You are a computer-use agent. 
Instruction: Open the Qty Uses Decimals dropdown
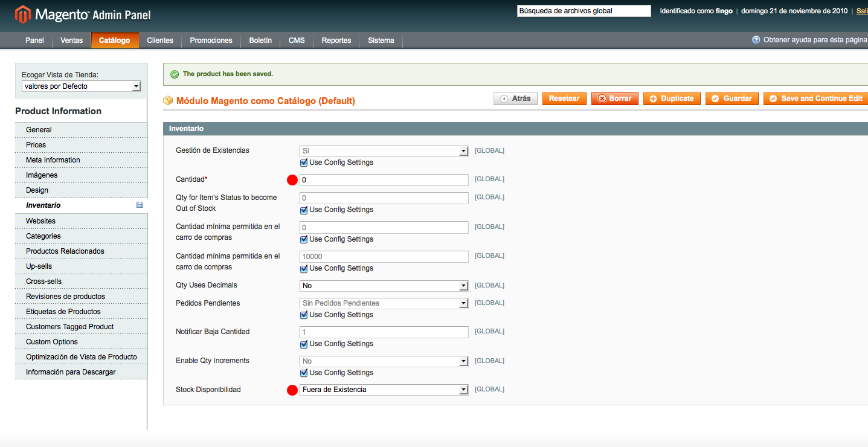click(384, 285)
